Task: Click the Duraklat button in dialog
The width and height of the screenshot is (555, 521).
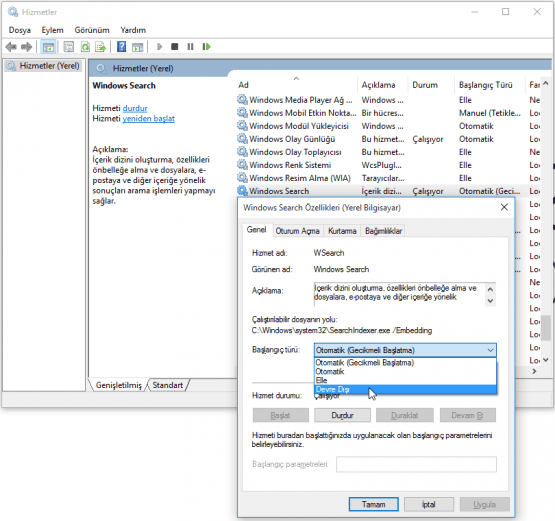Action: (405, 415)
